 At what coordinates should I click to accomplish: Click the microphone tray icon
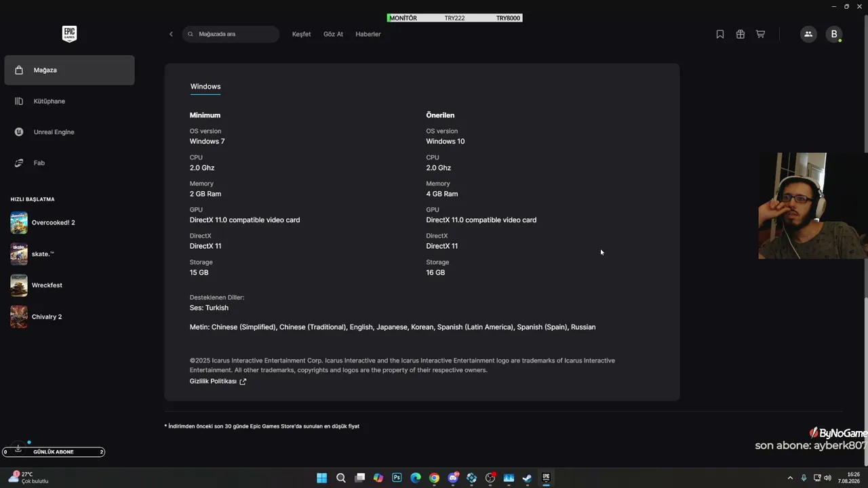click(x=804, y=478)
